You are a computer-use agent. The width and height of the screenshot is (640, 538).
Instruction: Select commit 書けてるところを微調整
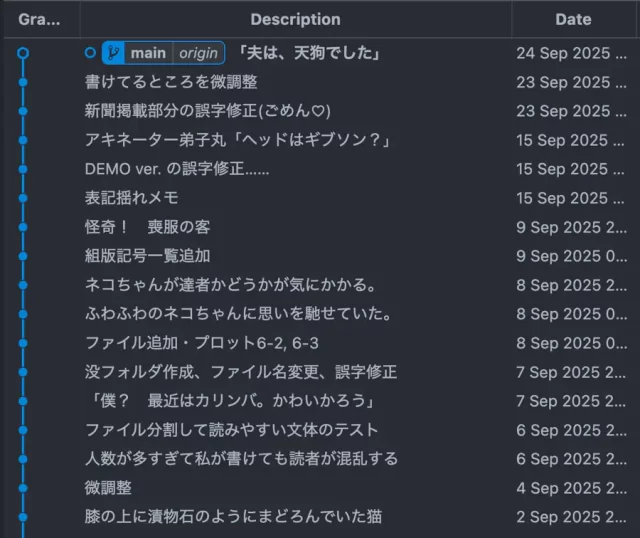[171, 82]
